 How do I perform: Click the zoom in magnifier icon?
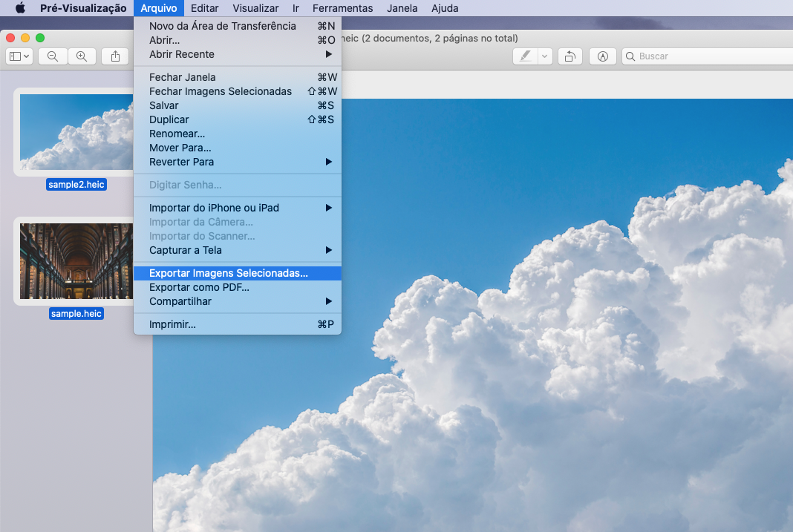82,56
